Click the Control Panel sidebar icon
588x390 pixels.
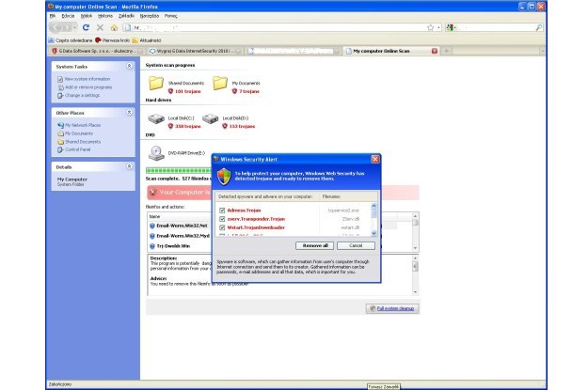pyautogui.click(x=60, y=149)
